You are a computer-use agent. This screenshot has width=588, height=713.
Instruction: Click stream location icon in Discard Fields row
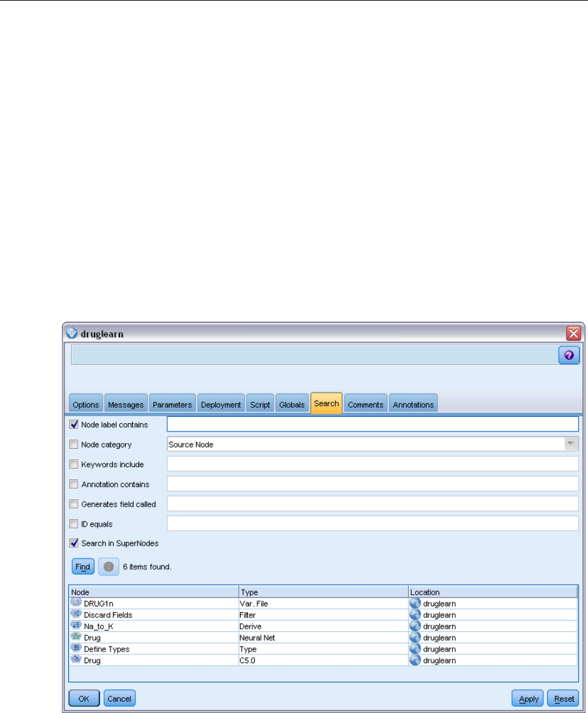[x=415, y=615]
